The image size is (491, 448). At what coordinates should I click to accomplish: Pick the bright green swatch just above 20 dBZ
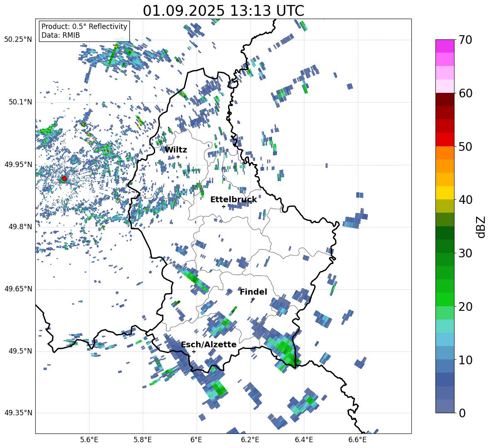445,299
